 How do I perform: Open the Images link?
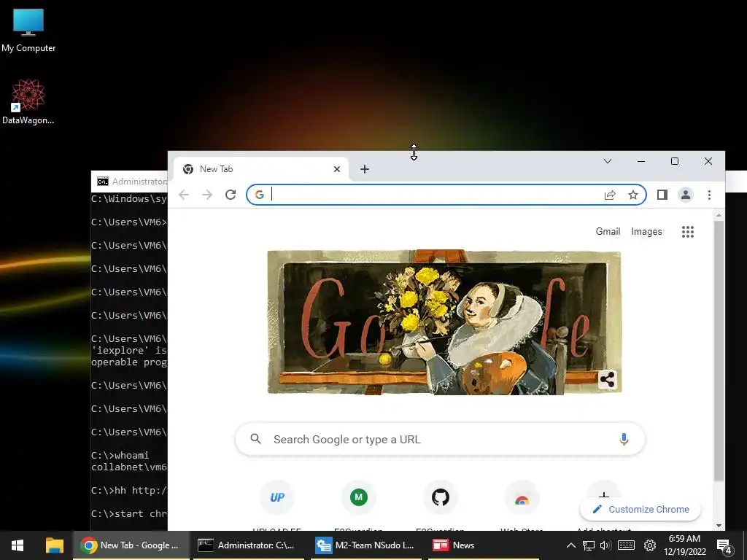coord(646,231)
